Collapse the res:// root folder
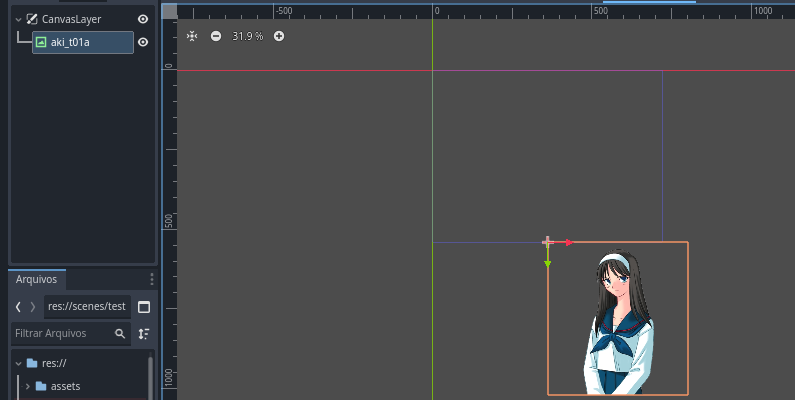795x400 pixels. coord(18,363)
